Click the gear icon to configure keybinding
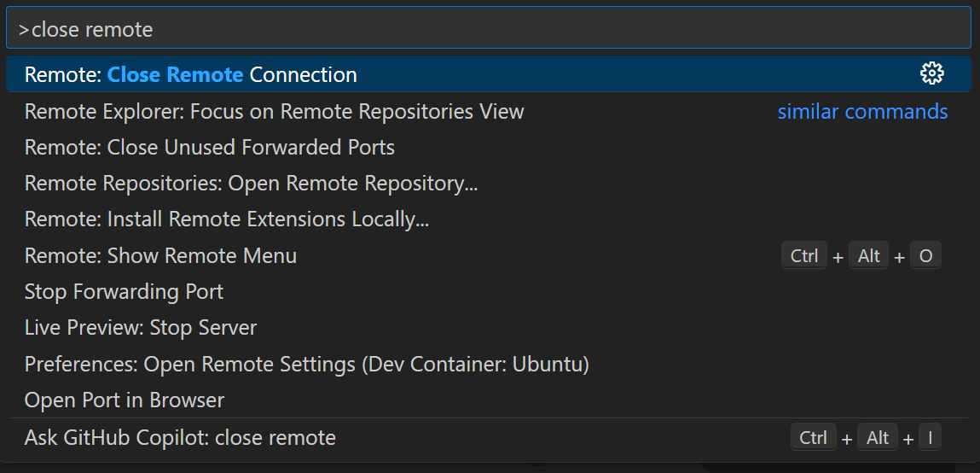The height and width of the screenshot is (473, 980). click(932, 74)
